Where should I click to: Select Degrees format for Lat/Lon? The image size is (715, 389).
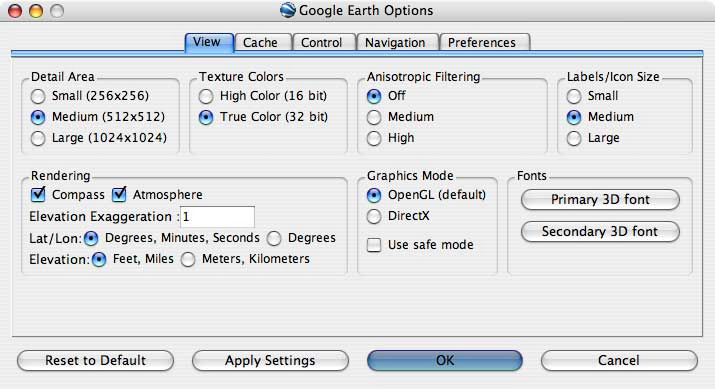coord(274,238)
